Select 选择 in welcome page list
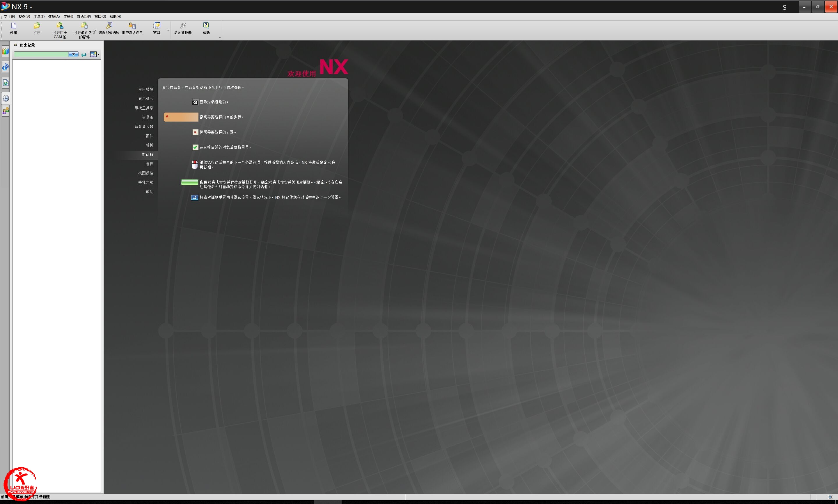 pyautogui.click(x=150, y=164)
